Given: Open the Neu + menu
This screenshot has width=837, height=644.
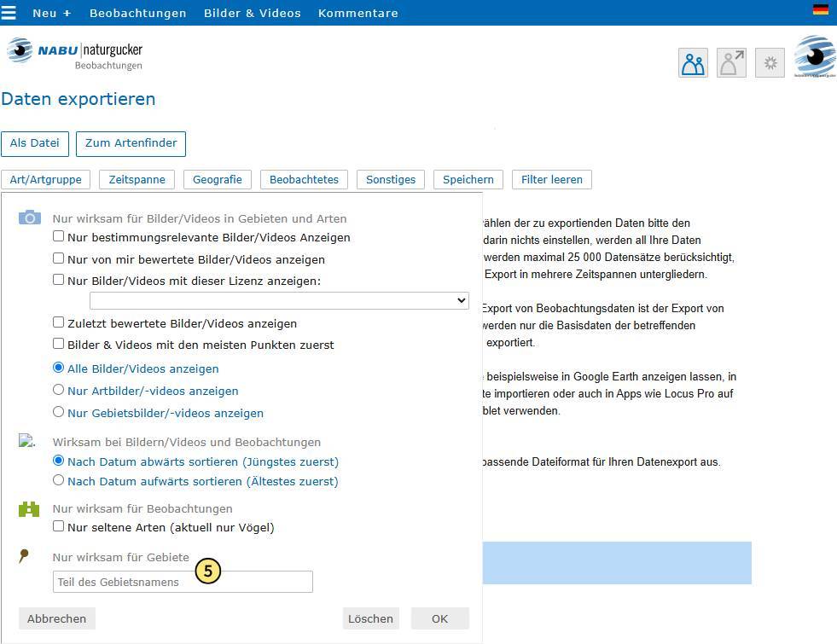Looking at the screenshot, I should 52,13.
